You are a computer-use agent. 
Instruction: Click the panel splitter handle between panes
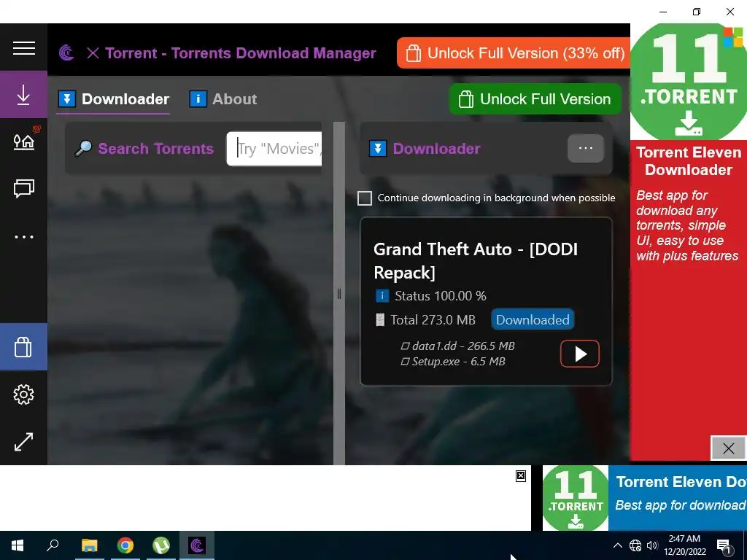pyautogui.click(x=338, y=294)
